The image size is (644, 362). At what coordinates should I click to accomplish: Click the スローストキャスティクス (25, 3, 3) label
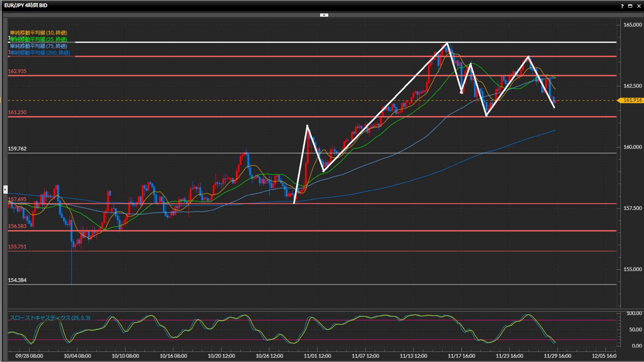pos(50,318)
